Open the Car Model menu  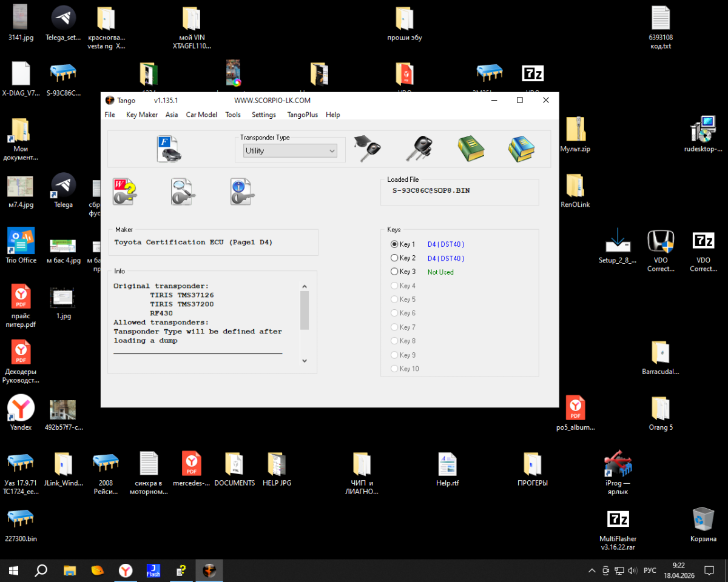201,115
